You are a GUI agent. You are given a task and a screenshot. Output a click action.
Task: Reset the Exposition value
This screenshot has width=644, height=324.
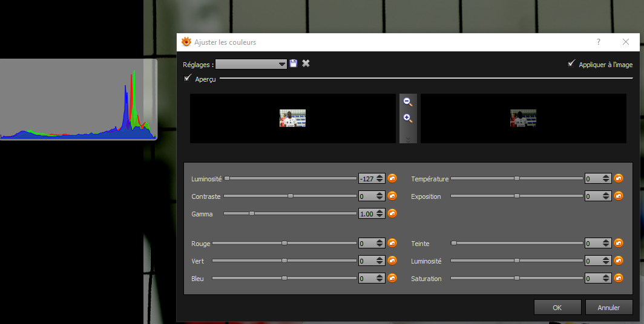click(x=619, y=196)
